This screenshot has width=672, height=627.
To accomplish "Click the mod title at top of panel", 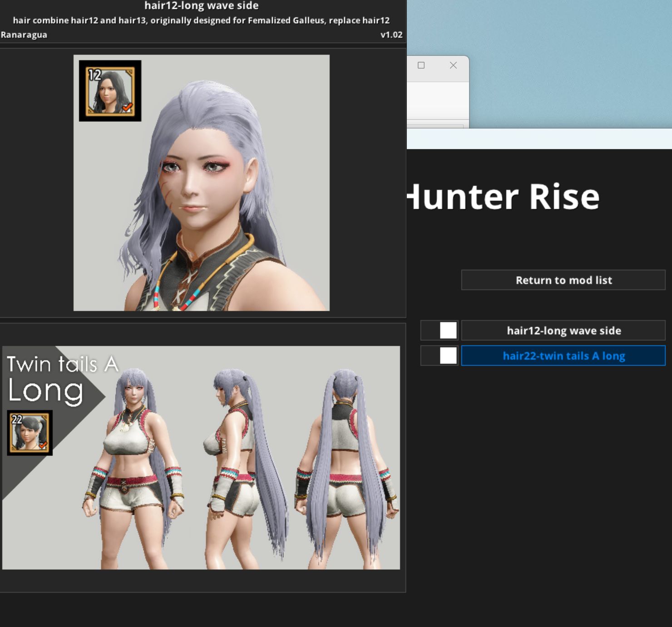I will [201, 6].
